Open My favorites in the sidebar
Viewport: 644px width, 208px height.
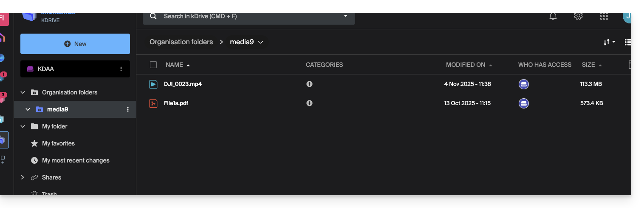(x=58, y=143)
